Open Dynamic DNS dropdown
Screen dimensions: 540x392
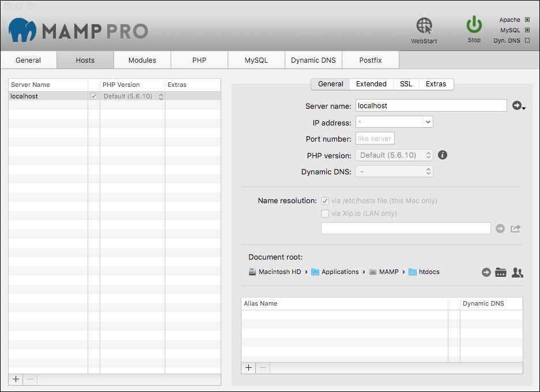click(394, 171)
